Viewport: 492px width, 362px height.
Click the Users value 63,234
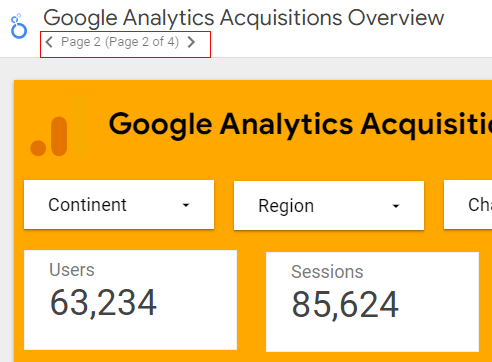(103, 303)
